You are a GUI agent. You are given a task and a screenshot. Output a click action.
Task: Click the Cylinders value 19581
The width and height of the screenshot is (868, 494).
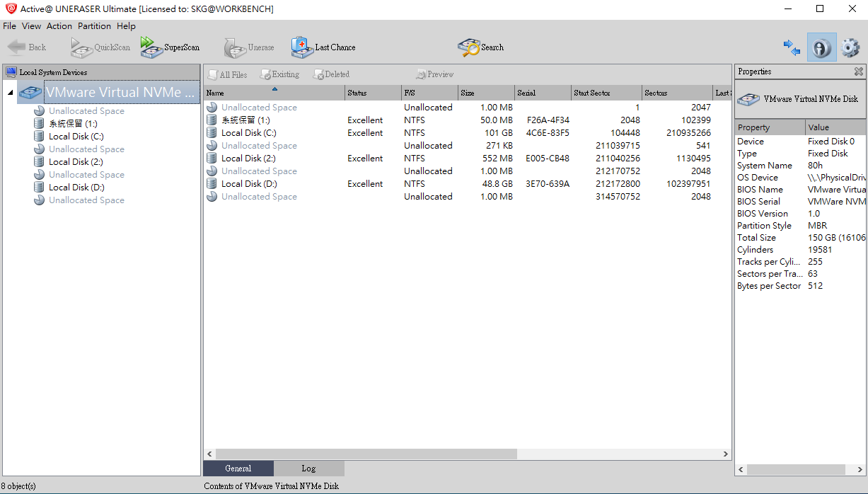coord(820,250)
